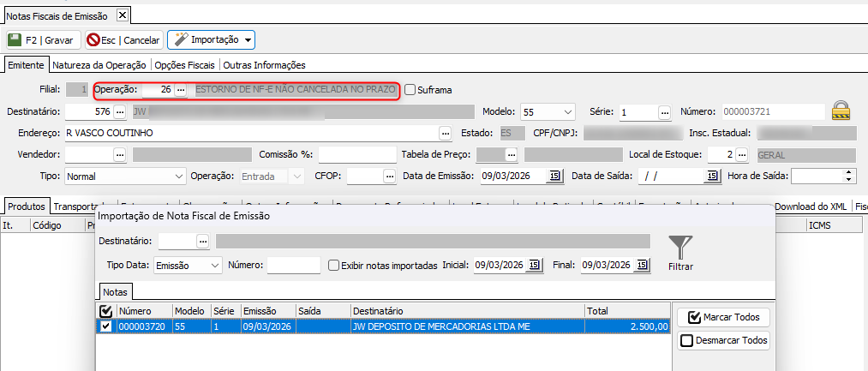
Task: Expand the Tipo Data Emissão dropdown
Action: pos(214,266)
